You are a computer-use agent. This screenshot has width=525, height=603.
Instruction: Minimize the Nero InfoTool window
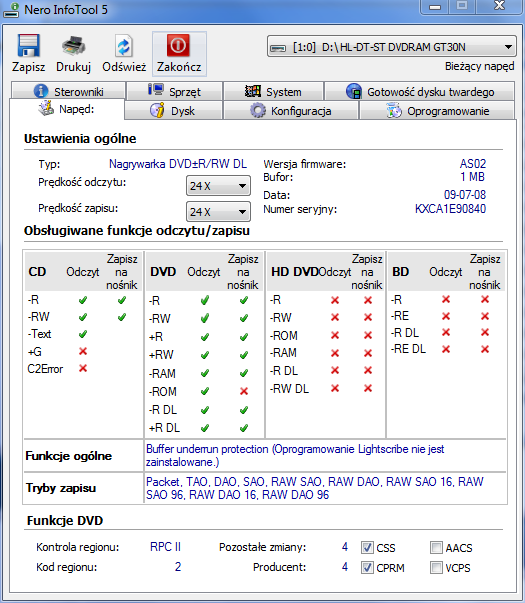(x=435, y=7)
